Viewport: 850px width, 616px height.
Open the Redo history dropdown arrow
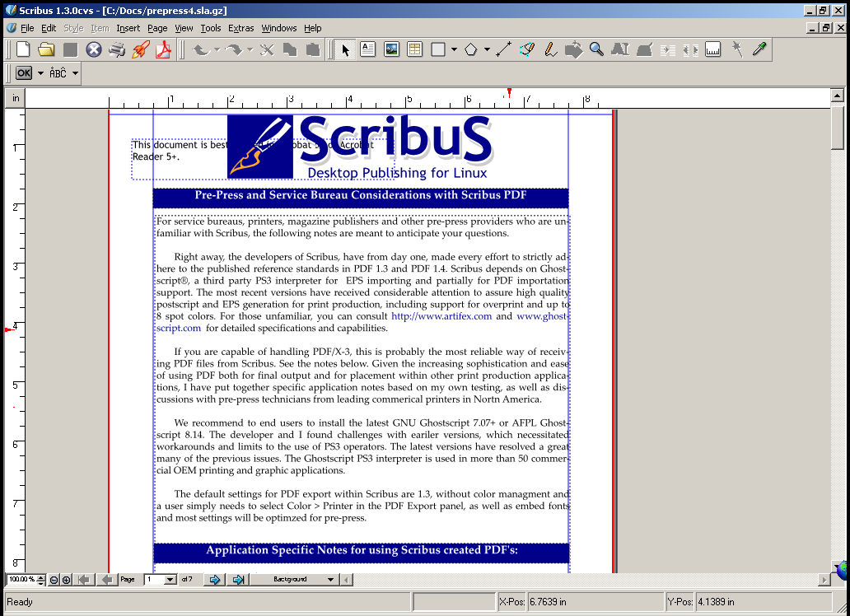point(250,50)
